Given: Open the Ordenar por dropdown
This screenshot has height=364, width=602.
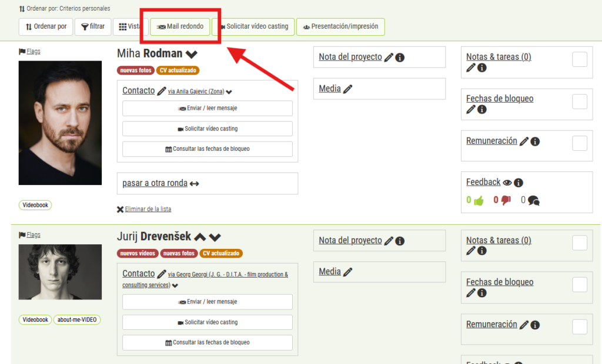Looking at the screenshot, I should [x=46, y=26].
